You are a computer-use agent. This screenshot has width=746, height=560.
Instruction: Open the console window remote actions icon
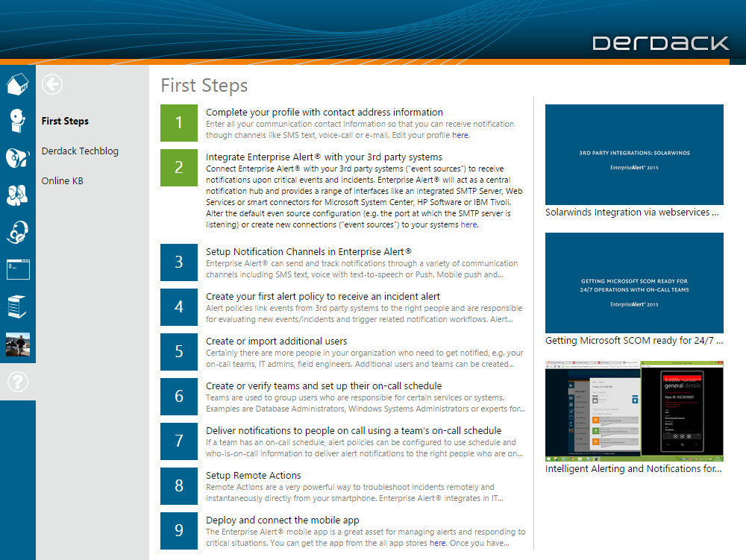click(x=18, y=269)
